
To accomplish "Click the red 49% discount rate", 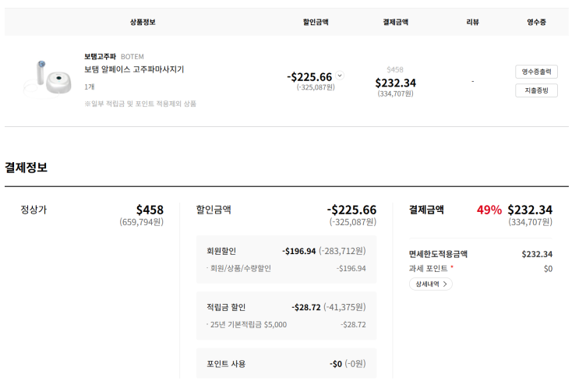I will [489, 210].
